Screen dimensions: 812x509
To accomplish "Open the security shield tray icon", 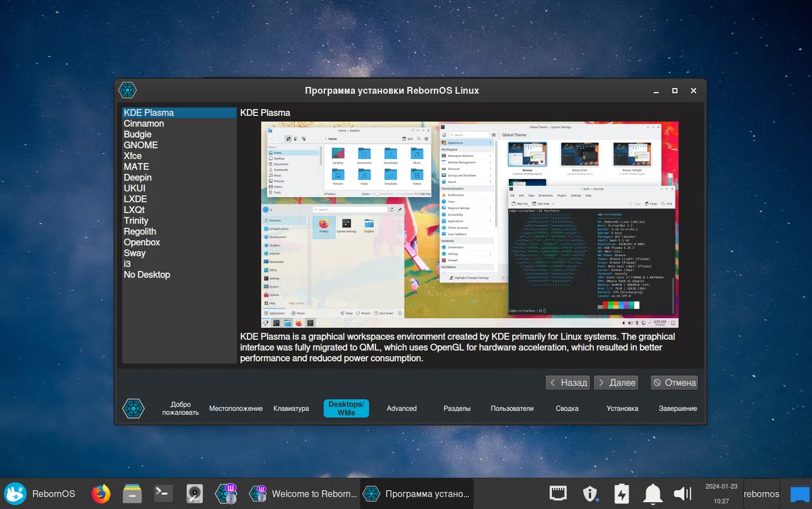I will coord(591,494).
